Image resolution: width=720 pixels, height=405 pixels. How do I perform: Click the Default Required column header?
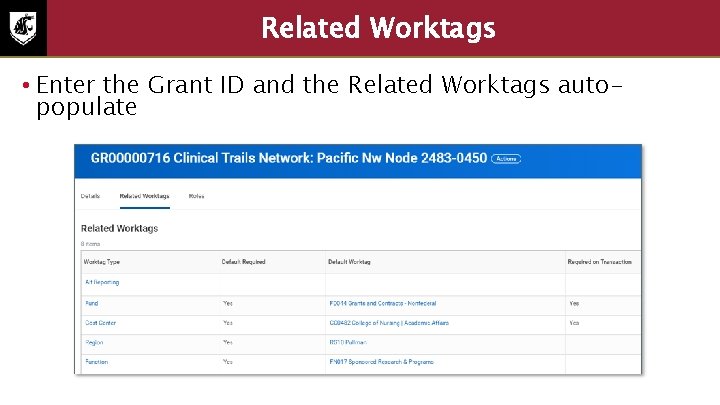(x=243, y=262)
